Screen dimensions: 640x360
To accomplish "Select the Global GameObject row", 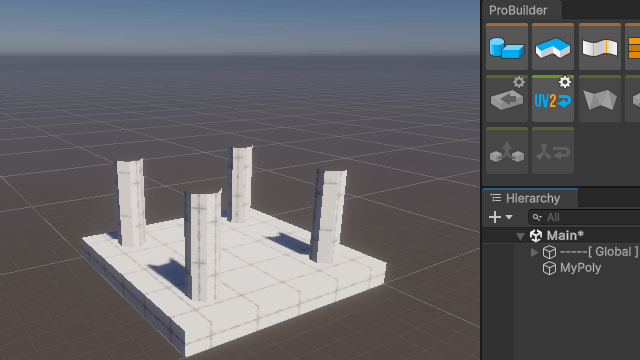I will pos(561,252).
